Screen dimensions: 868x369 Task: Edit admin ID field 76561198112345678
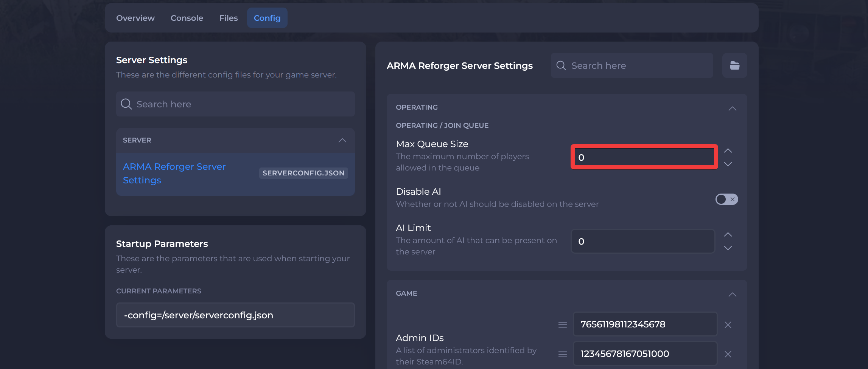coord(645,324)
